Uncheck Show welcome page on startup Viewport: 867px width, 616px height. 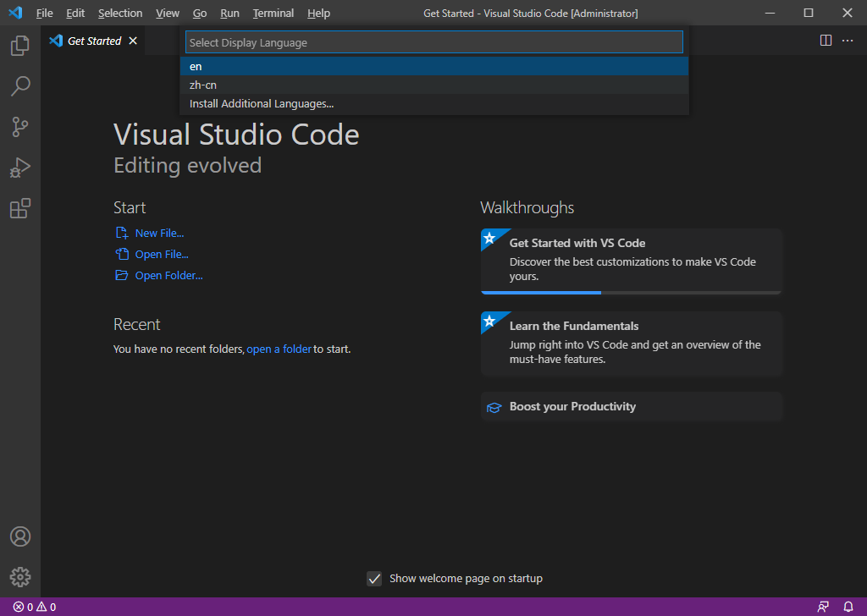374,579
